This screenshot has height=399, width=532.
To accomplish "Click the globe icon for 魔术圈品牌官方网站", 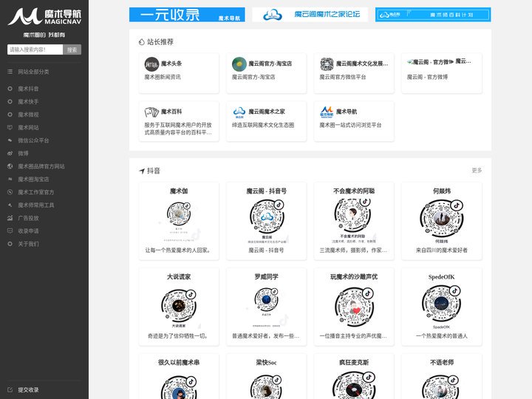I will coord(10,166).
